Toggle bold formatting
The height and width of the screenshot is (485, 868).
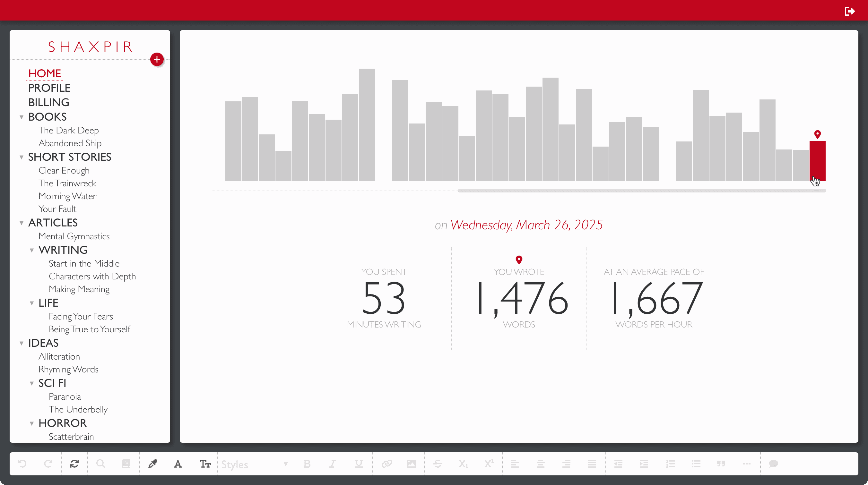point(307,464)
